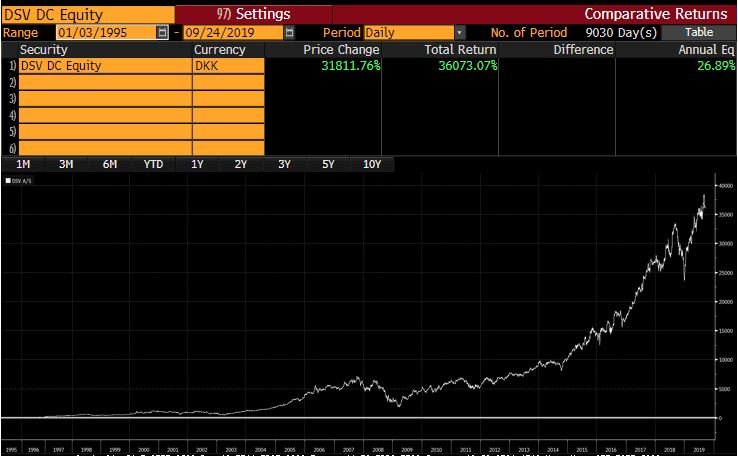
Task: Click the Annual Eq column header
Action: pyautogui.click(x=706, y=50)
